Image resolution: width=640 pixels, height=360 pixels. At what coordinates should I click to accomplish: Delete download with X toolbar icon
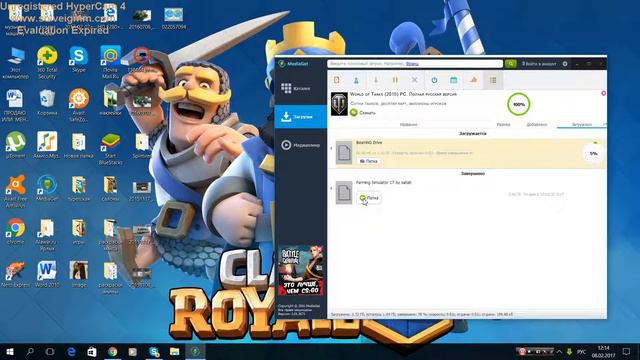point(415,80)
